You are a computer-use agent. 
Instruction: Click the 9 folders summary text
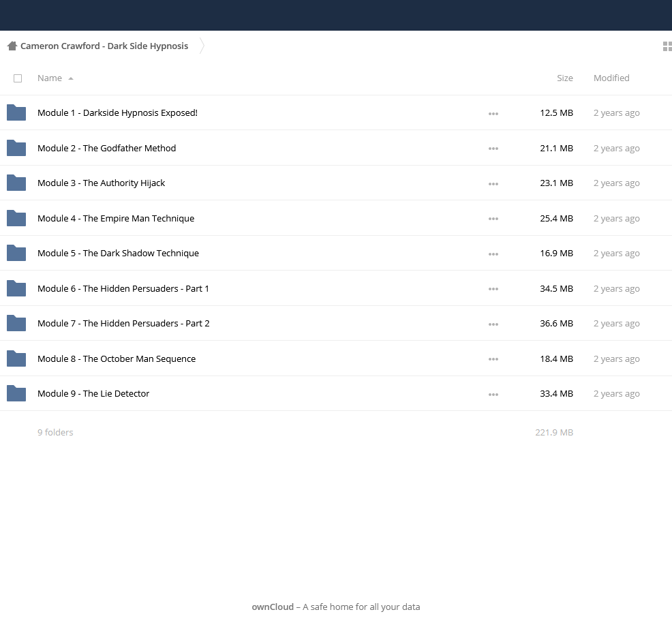[55, 433]
